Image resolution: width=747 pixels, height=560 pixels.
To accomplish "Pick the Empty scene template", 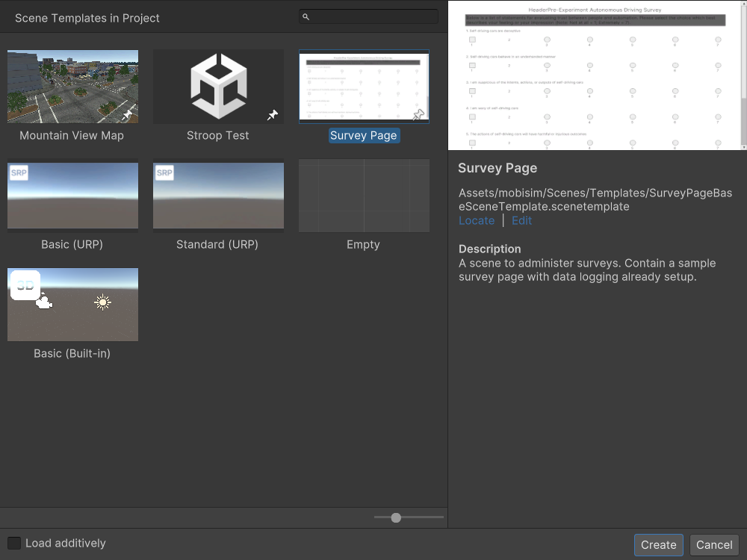I will [x=364, y=195].
